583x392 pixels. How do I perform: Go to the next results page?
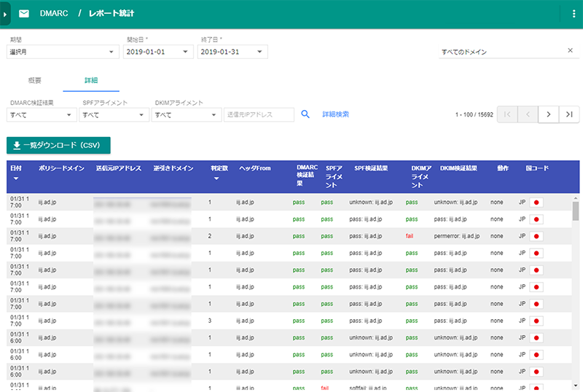click(x=548, y=114)
